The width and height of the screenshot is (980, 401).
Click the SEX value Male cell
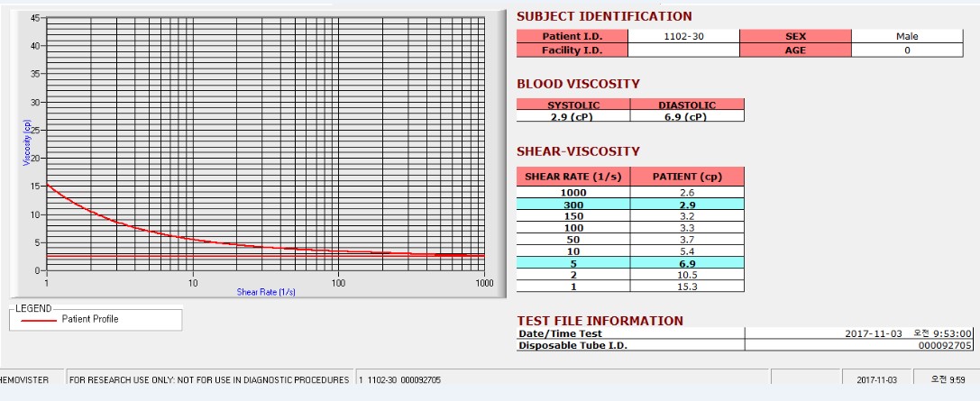point(907,36)
